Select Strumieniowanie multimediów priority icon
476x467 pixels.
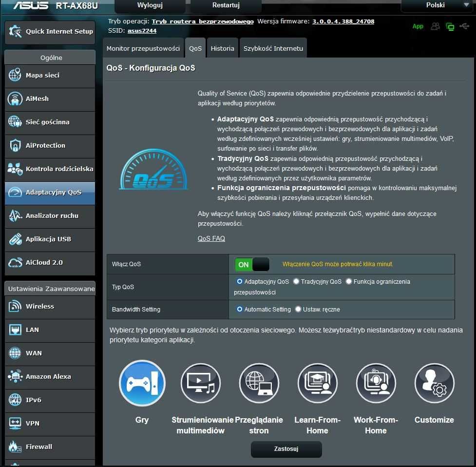click(x=201, y=383)
